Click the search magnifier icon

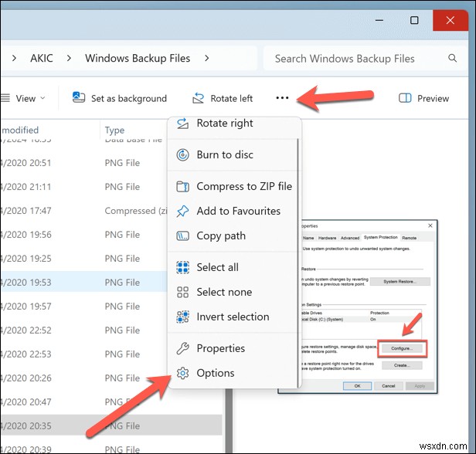tap(452, 58)
